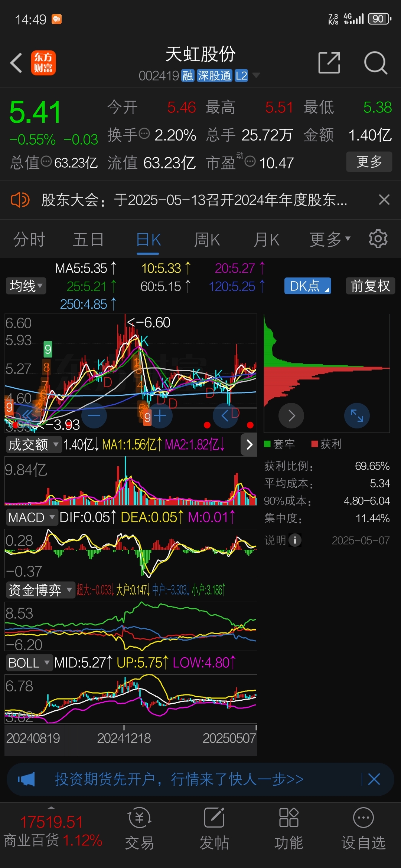This screenshot has width=401, height=868.
Task: Open the 换手 info icon
Action: (144, 133)
